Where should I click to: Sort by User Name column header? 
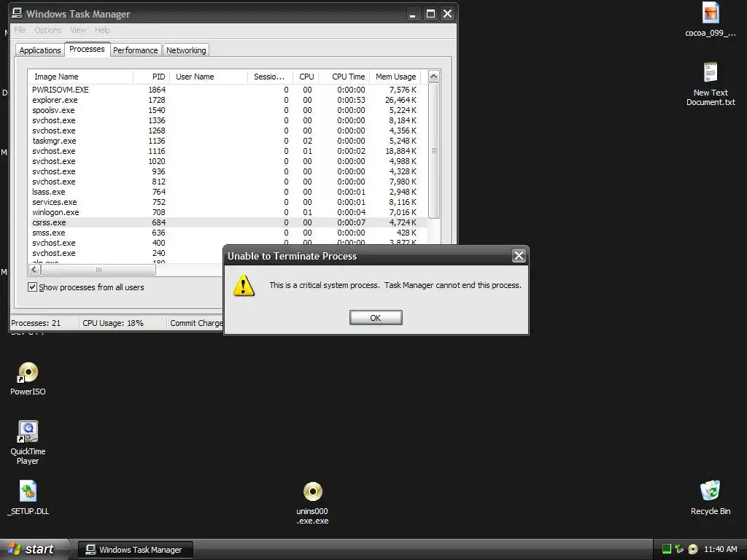(209, 77)
